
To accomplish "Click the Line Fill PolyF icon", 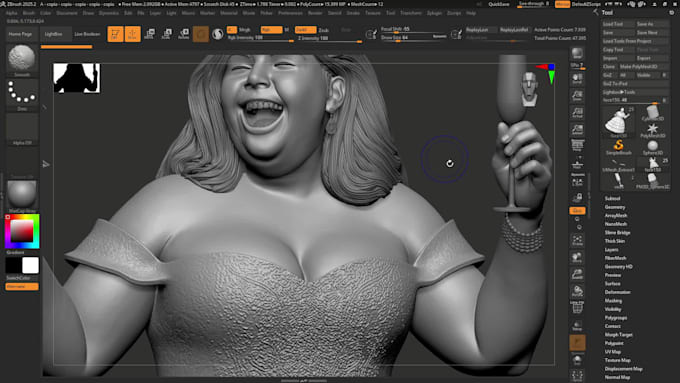I will [x=577, y=307].
